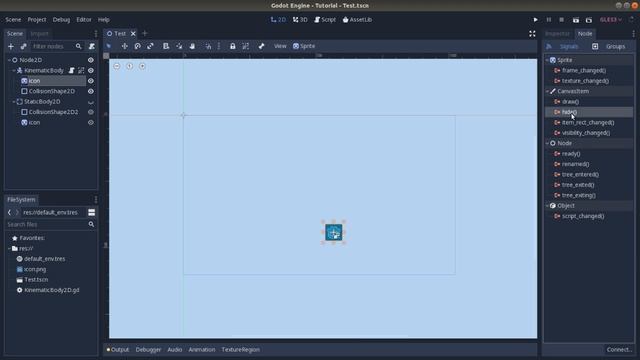
Task: Toggle visibility of Node2D
Action: click(91, 60)
